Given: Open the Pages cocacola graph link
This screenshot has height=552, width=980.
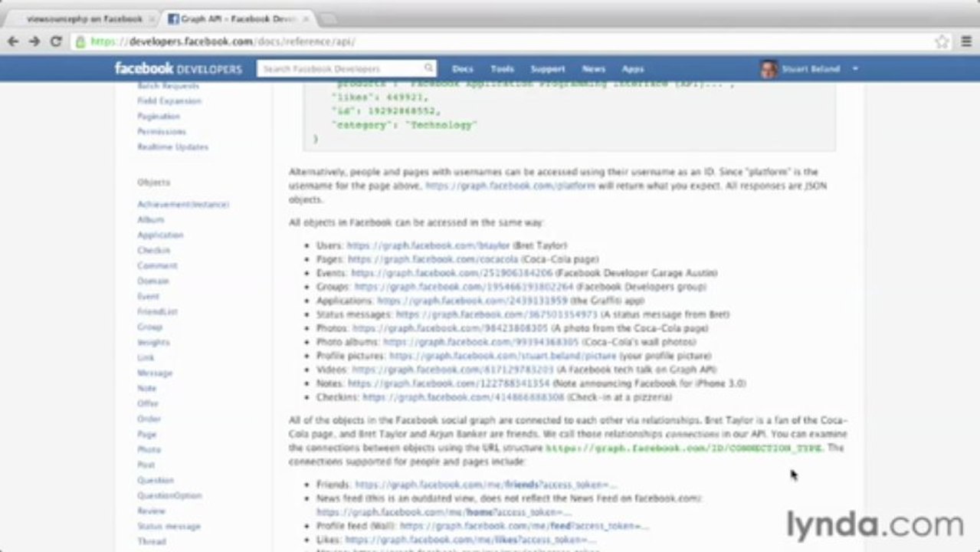Looking at the screenshot, I should click(433, 259).
